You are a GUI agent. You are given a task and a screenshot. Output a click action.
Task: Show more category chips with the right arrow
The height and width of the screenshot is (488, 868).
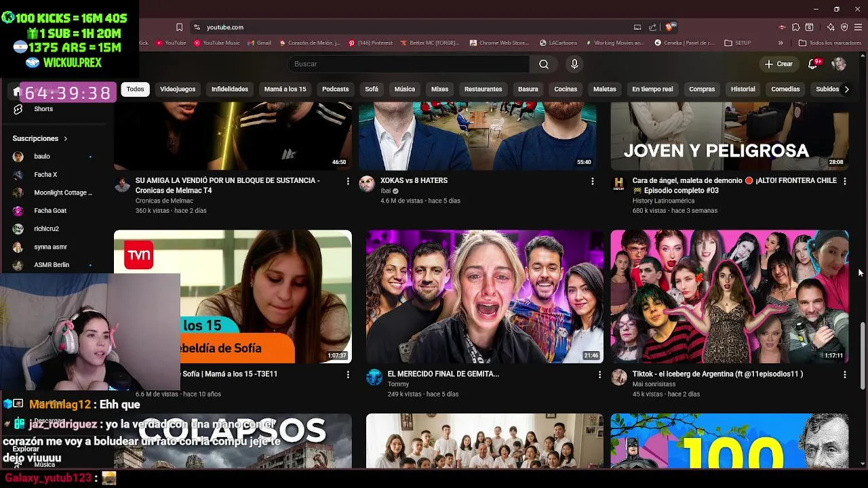846,89
